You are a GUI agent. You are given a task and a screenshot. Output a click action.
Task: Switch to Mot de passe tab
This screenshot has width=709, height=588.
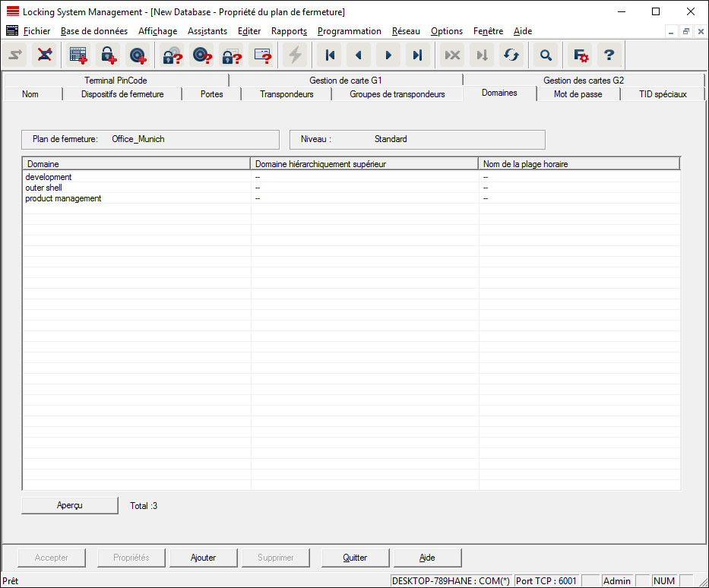(x=578, y=94)
